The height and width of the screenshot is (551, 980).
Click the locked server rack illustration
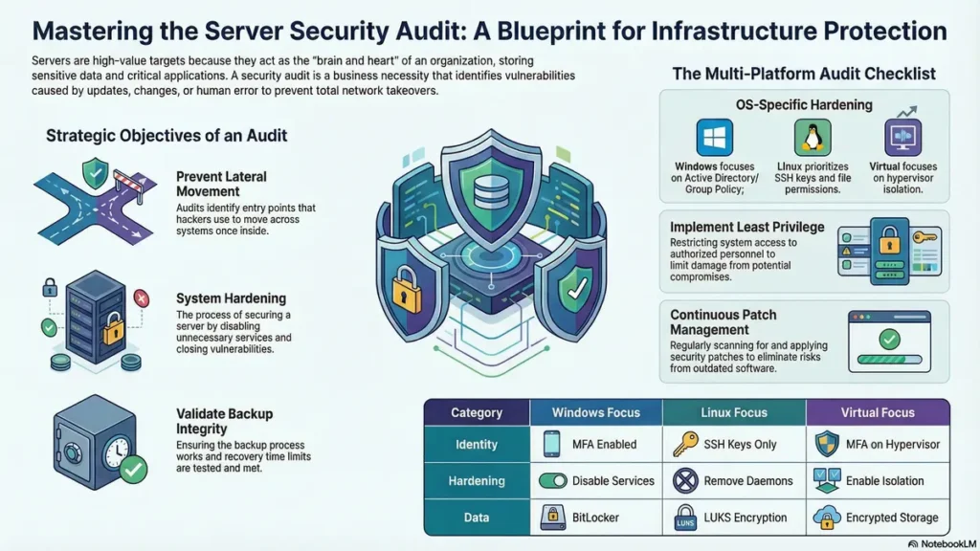pyautogui.click(x=95, y=321)
